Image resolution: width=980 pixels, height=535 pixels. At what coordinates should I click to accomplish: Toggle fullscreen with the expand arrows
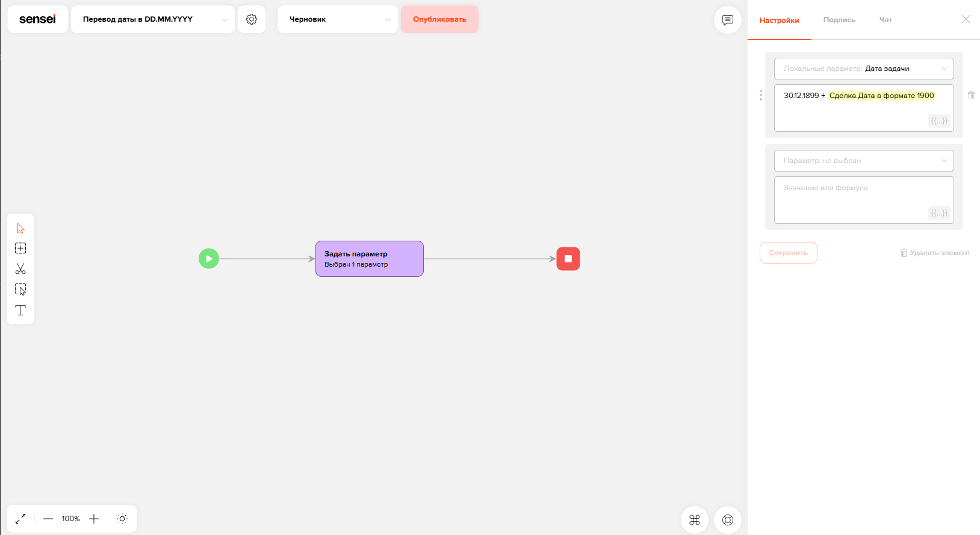(20, 519)
